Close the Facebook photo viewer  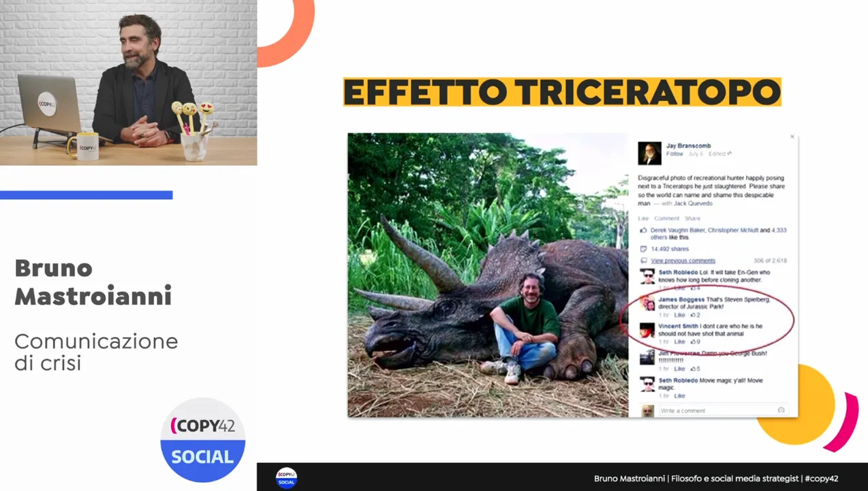[792, 137]
